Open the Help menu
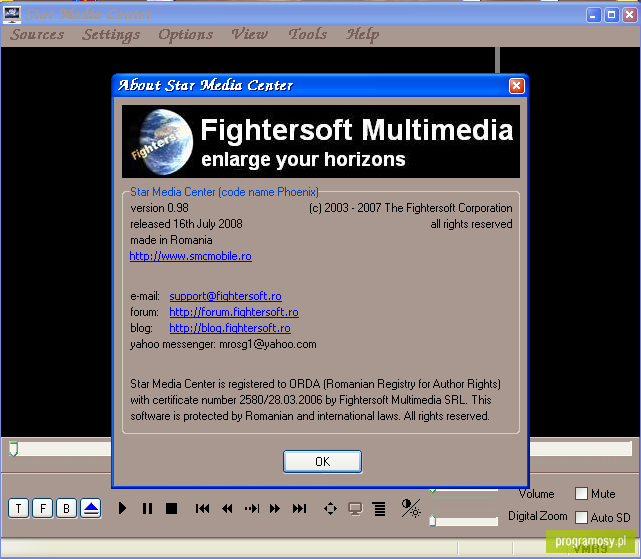The width and height of the screenshot is (641, 559). [x=363, y=35]
